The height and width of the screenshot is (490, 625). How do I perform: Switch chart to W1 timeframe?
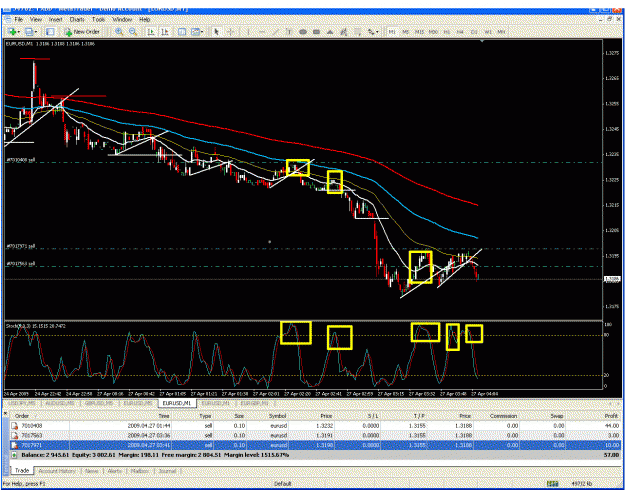coord(488,31)
